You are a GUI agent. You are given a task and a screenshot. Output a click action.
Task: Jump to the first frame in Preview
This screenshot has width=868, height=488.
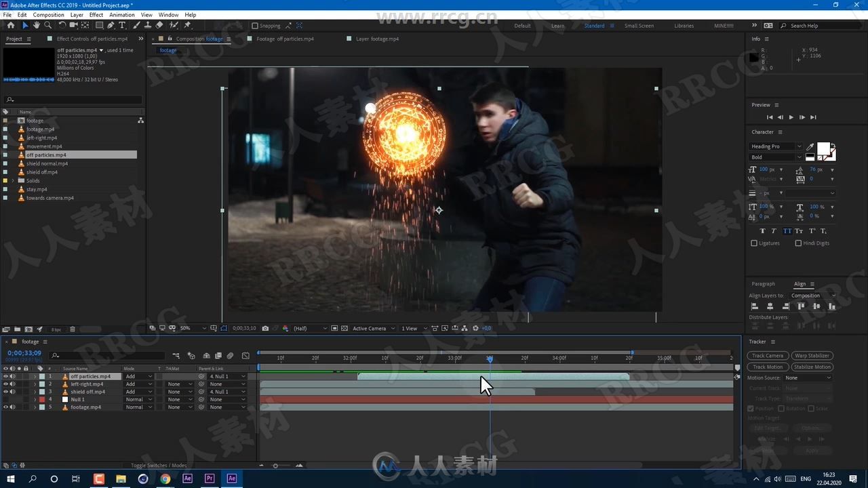click(x=769, y=117)
